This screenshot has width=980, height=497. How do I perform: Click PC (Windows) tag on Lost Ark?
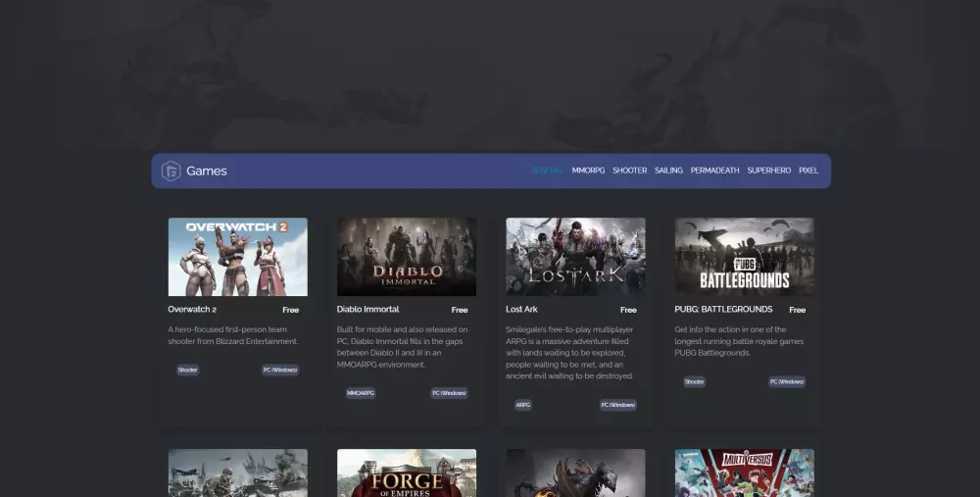tap(618, 405)
